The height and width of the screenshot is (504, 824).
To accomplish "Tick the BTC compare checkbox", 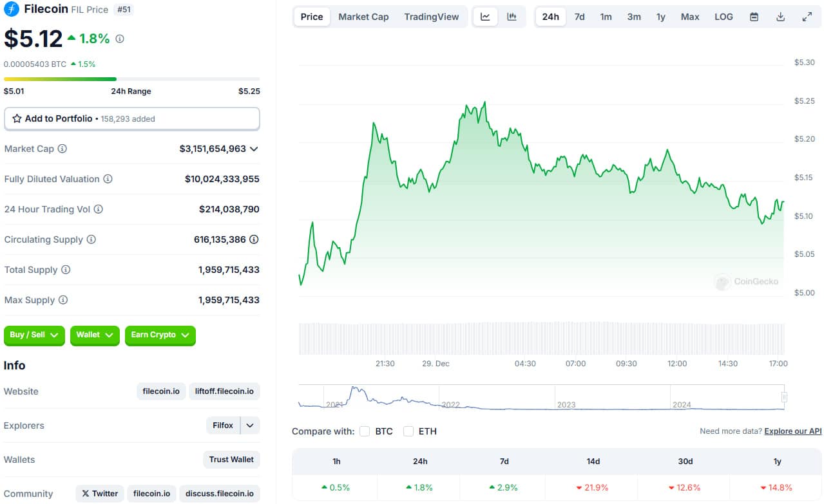I will pyautogui.click(x=365, y=431).
